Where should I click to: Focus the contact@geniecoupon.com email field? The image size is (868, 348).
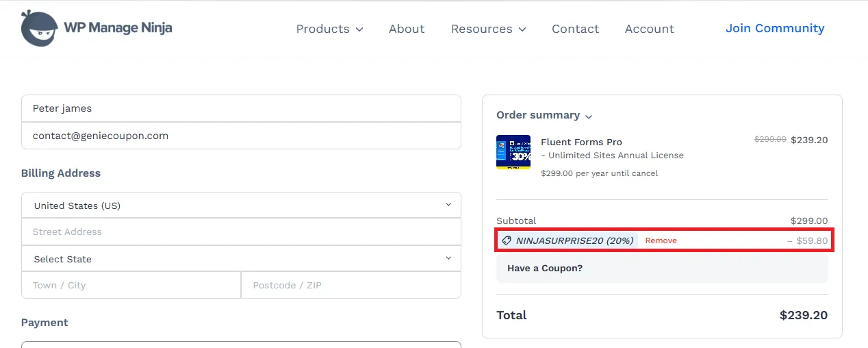(241, 136)
